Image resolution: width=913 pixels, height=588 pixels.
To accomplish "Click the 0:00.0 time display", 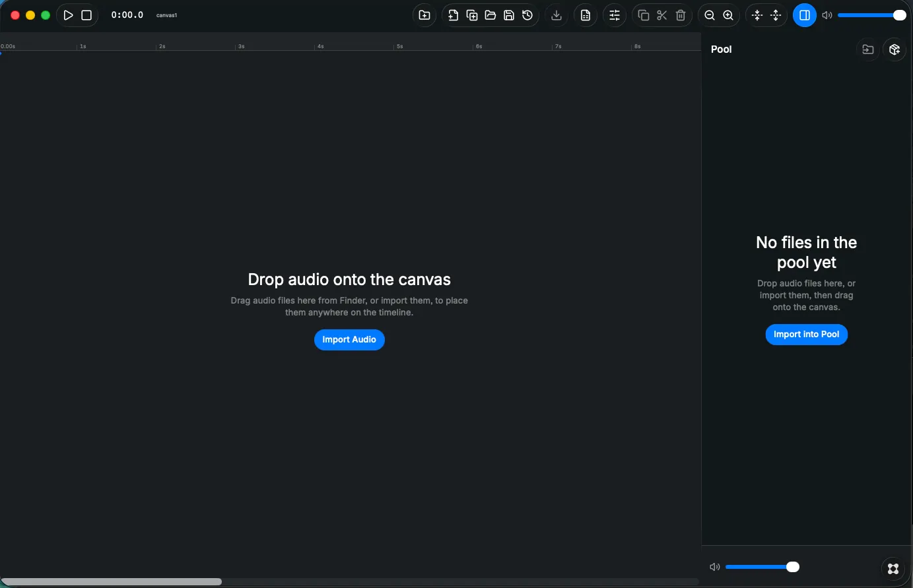I will [127, 15].
